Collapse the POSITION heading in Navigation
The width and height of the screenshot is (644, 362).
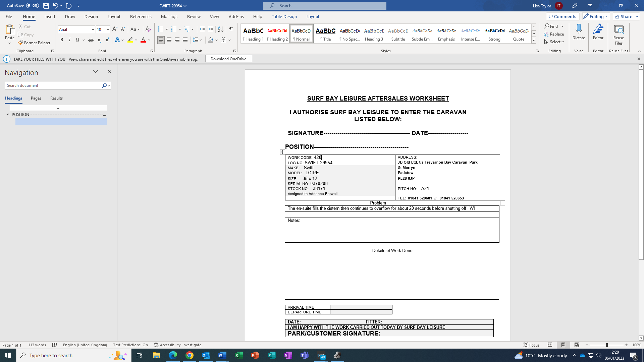[7, 114]
